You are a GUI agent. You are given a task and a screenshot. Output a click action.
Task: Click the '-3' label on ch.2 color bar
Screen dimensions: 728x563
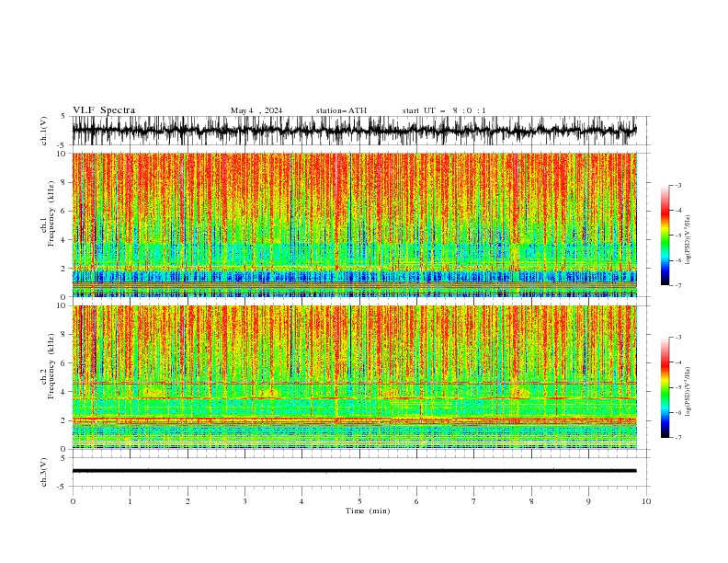(x=677, y=338)
